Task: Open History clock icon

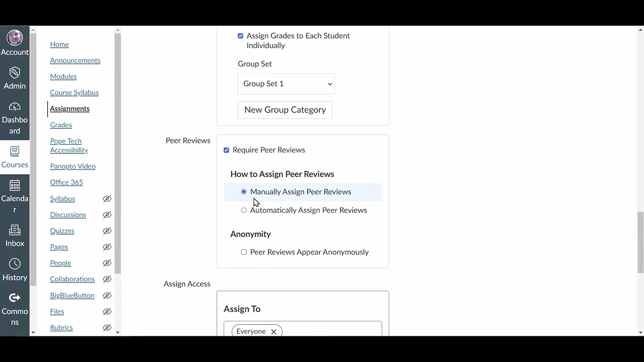Action: [x=15, y=264]
